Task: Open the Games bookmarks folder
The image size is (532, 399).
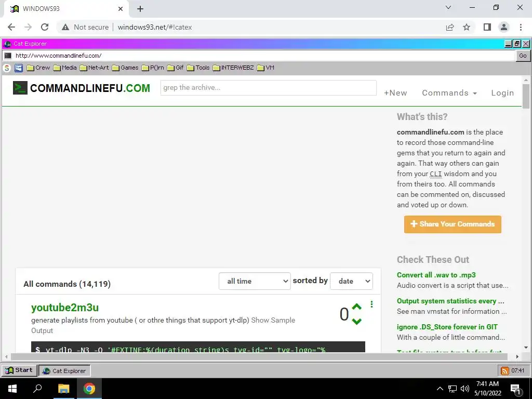Action: 125,68
